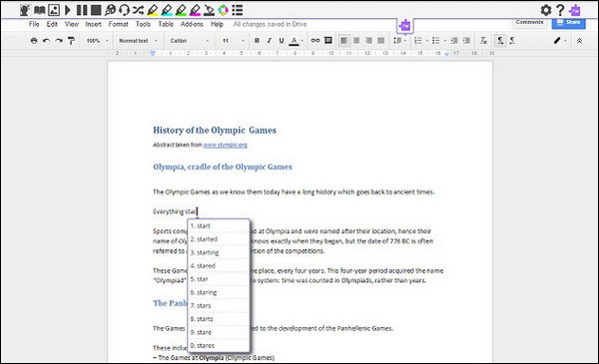Open the fact finder search icon
This screenshot has height=364, width=599.
coord(110,10)
